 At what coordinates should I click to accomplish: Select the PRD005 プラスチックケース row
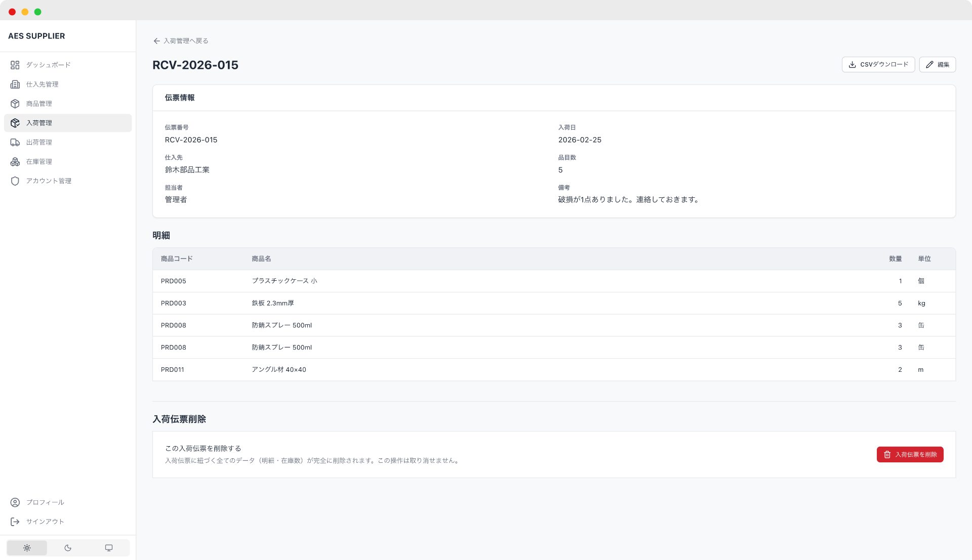click(x=554, y=281)
